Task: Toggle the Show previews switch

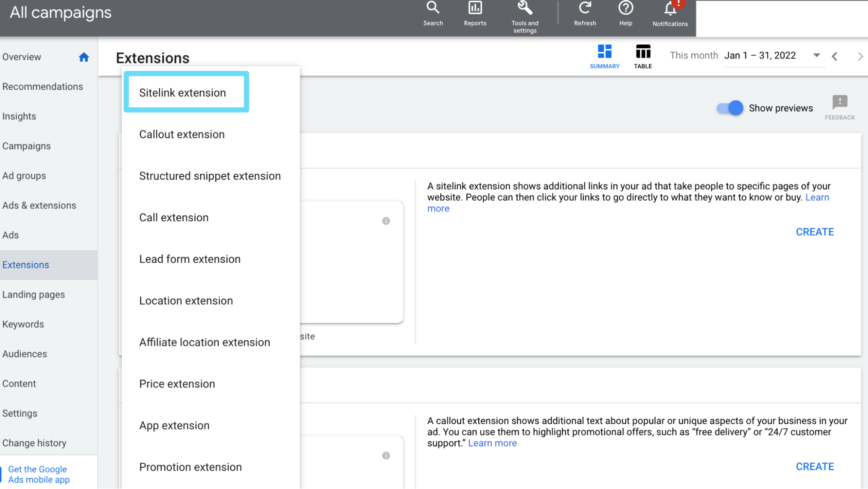Action: click(730, 108)
